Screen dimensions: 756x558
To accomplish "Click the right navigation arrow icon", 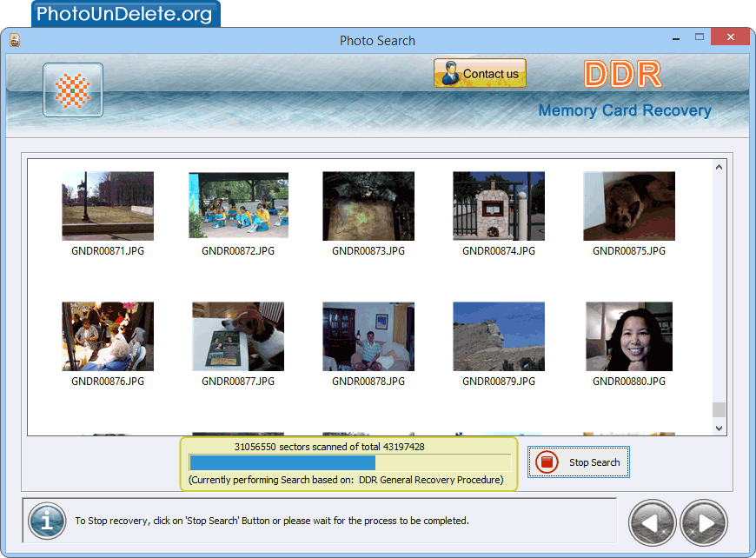I will click(704, 522).
